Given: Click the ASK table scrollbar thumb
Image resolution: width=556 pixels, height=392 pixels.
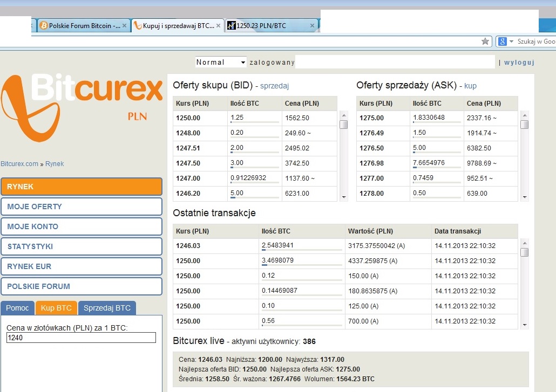Looking at the screenshot, I should [x=525, y=125].
